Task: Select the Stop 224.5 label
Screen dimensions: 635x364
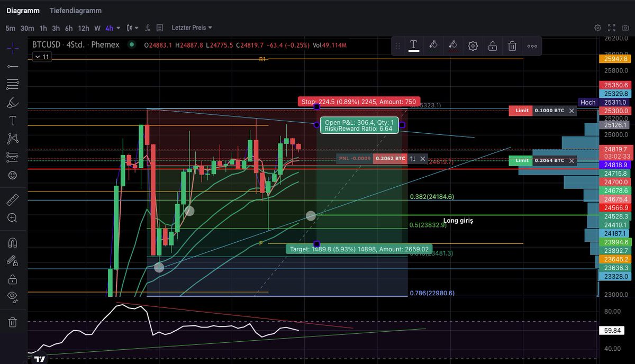Action: pyautogui.click(x=359, y=102)
